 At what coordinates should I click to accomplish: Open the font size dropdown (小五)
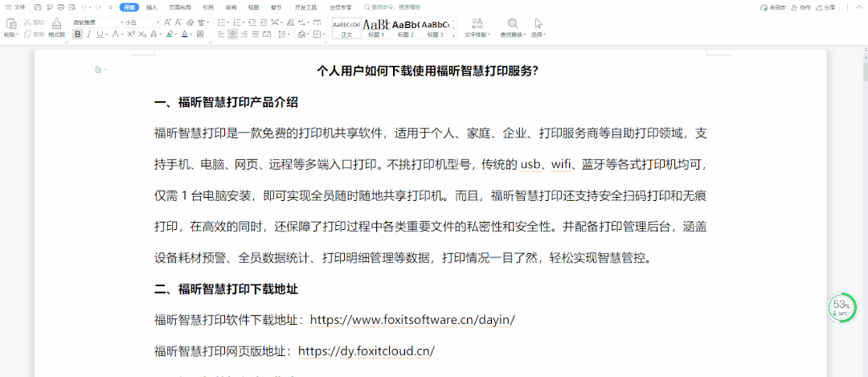click(x=158, y=23)
